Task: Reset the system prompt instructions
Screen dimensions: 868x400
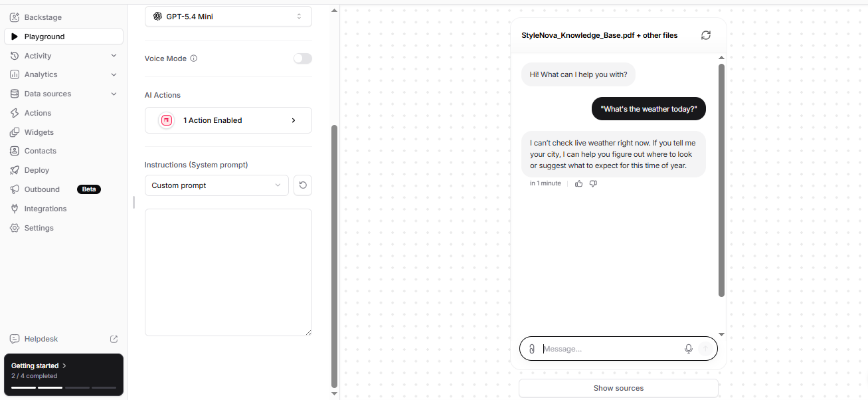Action: 303,185
